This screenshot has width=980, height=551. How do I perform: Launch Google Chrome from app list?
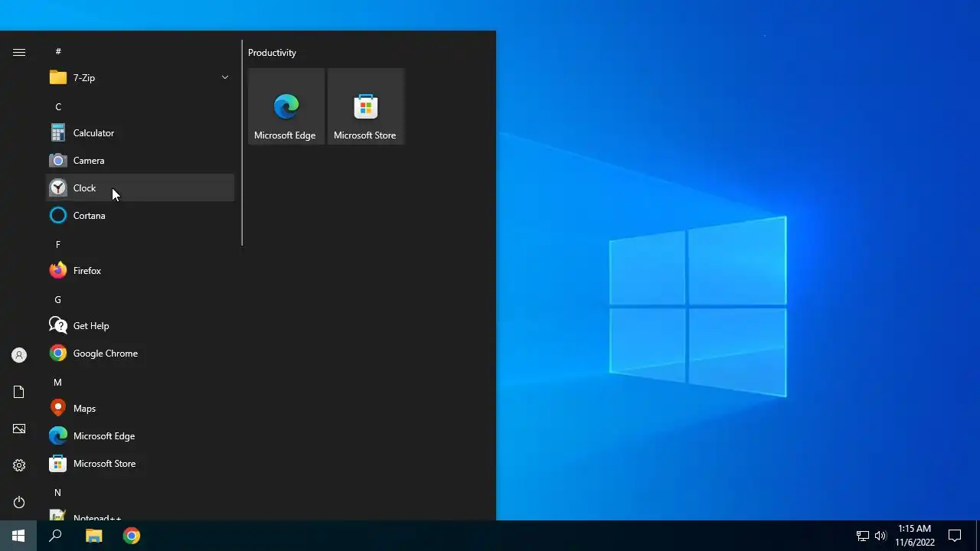(x=140, y=354)
